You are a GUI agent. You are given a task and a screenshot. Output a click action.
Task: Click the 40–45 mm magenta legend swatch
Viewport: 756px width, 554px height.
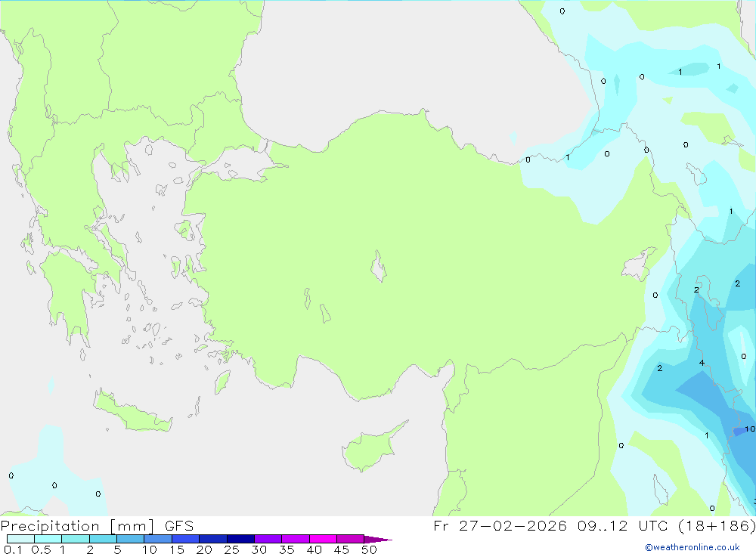pyautogui.click(x=323, y=539)
